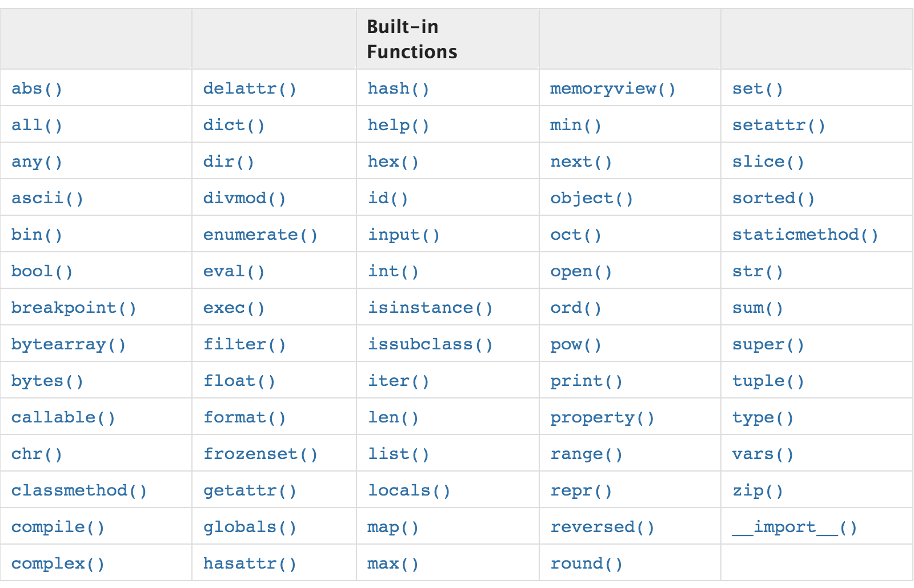Viewport: 914px width, 588px height.
Task: Click the zip() link
Action: [757, 490]
